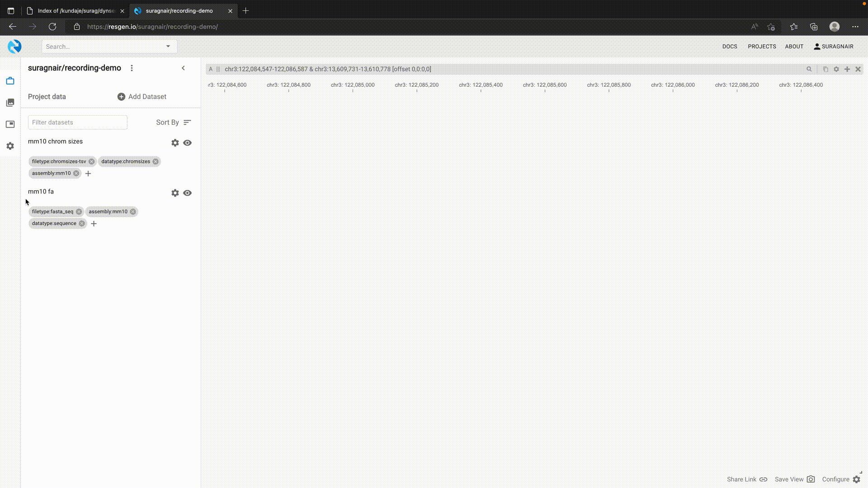The width and height of the screenshot is (868, 488).
Task: Click the genome position search magnifier icon
Action: (809, 69)
